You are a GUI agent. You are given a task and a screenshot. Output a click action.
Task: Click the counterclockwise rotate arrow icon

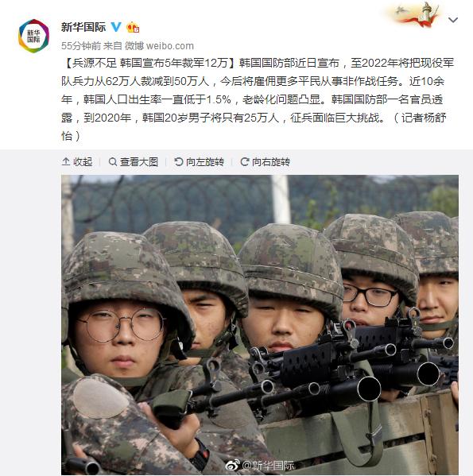click(179, 161)
